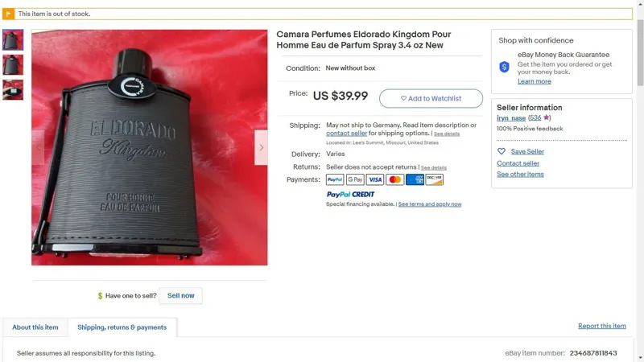Add the item to Watchlist
This screenshot has width=644, height=362.
point(431,98)
